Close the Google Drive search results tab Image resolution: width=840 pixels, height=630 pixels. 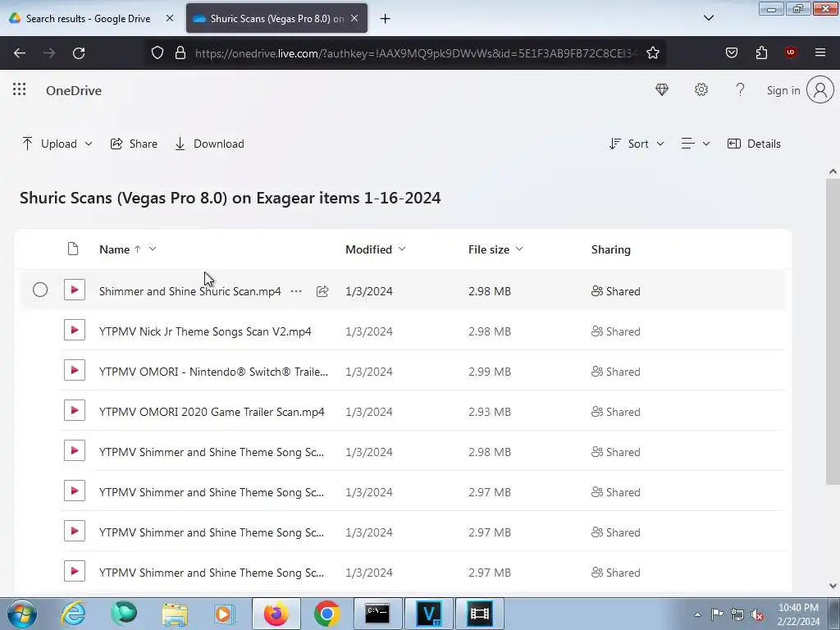(169, 18)
